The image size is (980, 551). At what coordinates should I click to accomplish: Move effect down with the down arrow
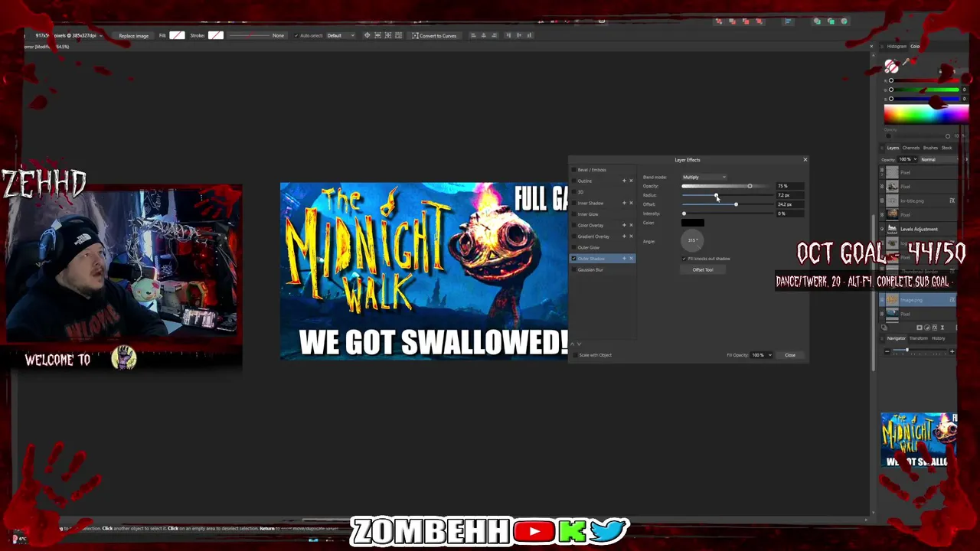tap(579, 344)
